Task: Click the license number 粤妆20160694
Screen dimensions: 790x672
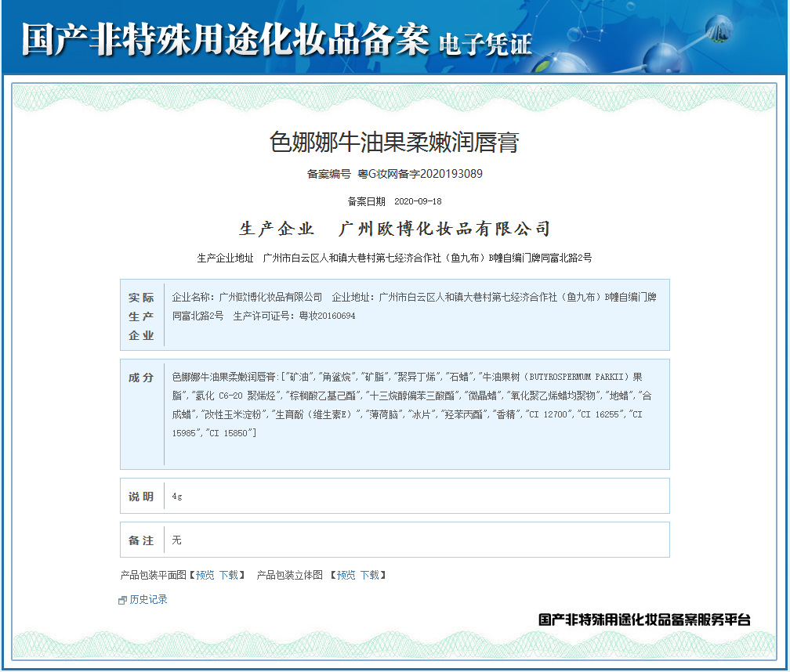Action: (327, 316)
